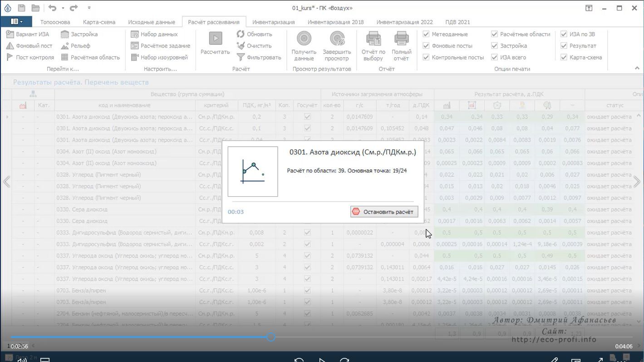Click Обновить refresh icon
Screen dimensions: 644x362
241,34
